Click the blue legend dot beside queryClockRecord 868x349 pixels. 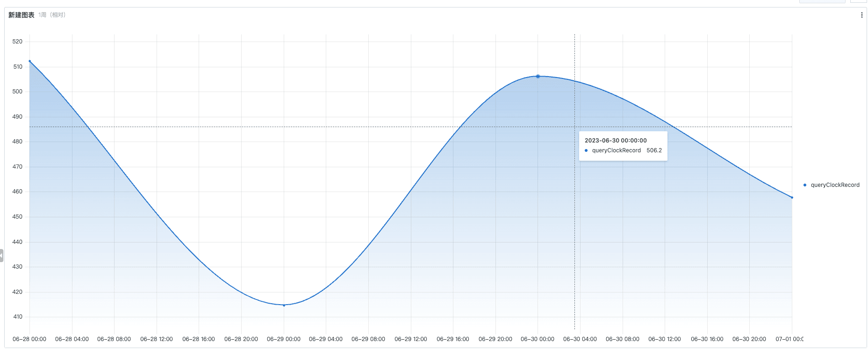point(804,185)
